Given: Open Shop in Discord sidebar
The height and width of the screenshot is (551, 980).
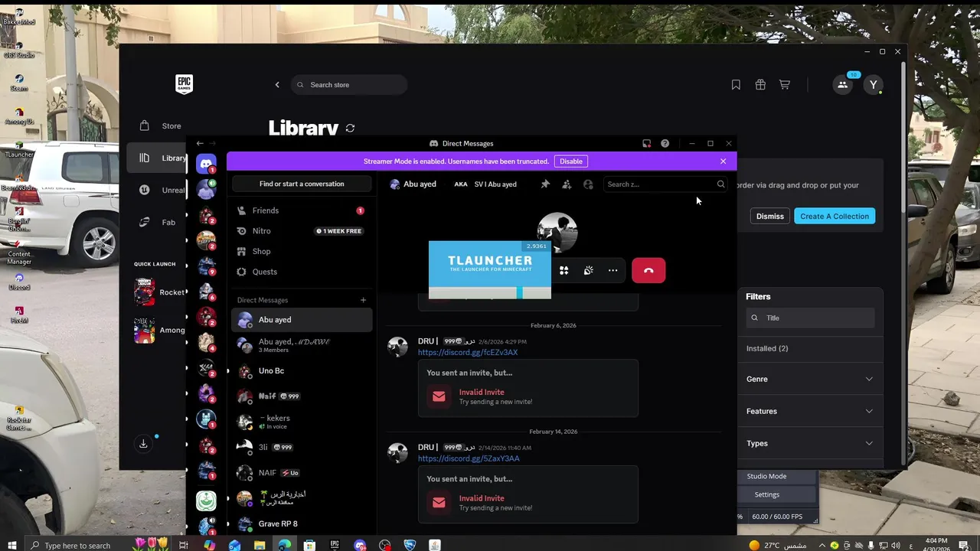Looking at the screenshot, I should click(302, 251).
